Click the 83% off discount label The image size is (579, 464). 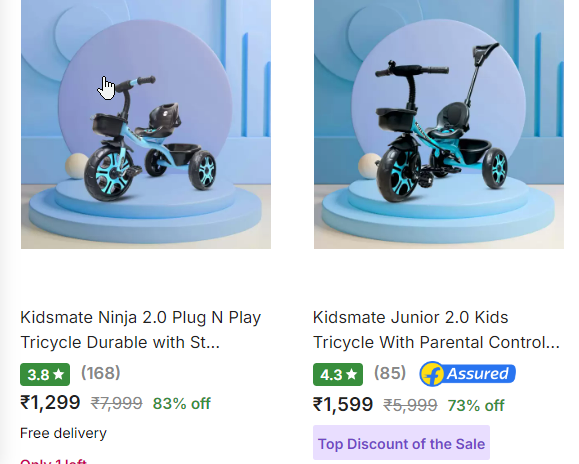(182, 403)
